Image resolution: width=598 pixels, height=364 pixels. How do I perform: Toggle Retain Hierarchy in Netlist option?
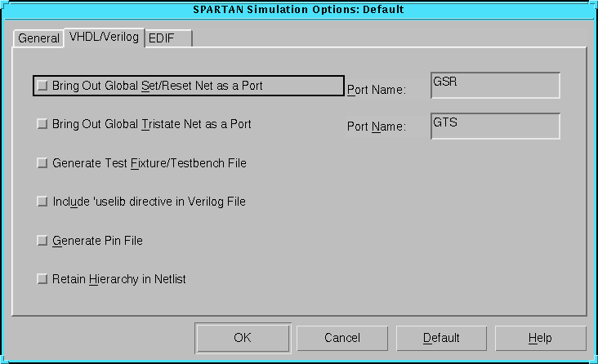pyautogui.click(x=42, y=279)
